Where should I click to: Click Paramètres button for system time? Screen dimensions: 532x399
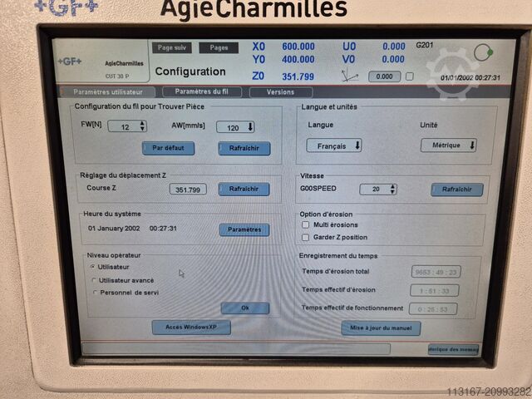pyautogui.click(x=244, y=229)
